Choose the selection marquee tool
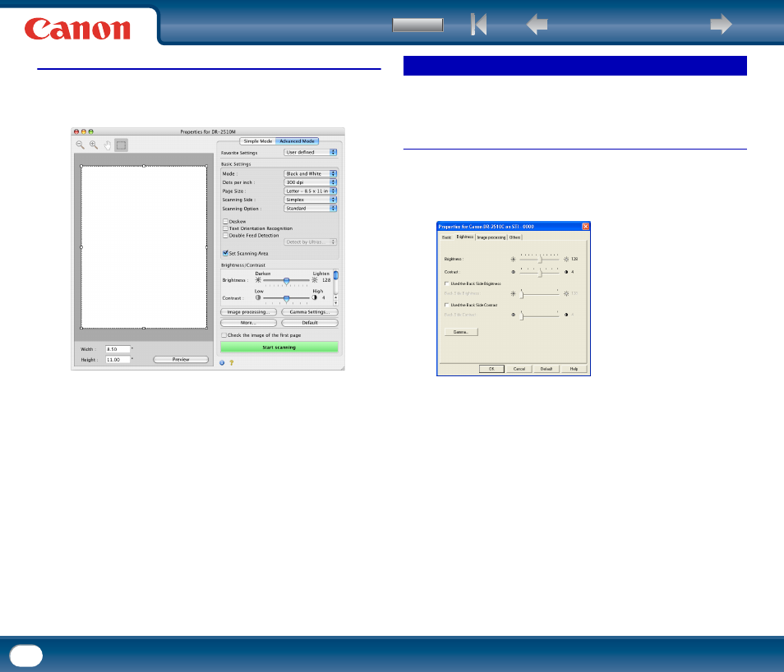Screen dimensions: 784x672 (121, 145)
